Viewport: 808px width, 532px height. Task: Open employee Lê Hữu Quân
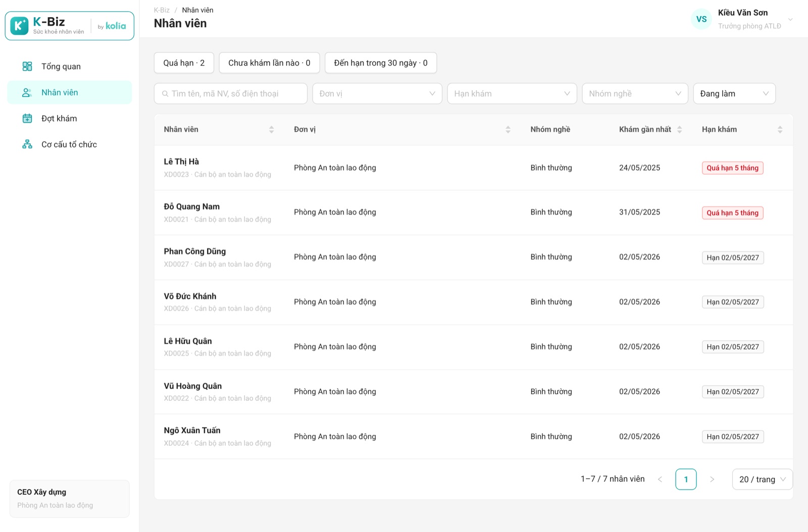point(188,341)
